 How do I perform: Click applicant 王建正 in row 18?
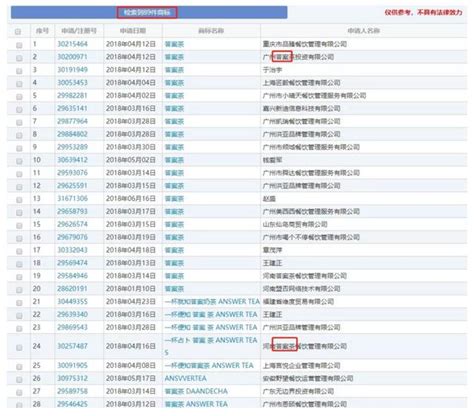pyautogui.click(x=272, y=263)
